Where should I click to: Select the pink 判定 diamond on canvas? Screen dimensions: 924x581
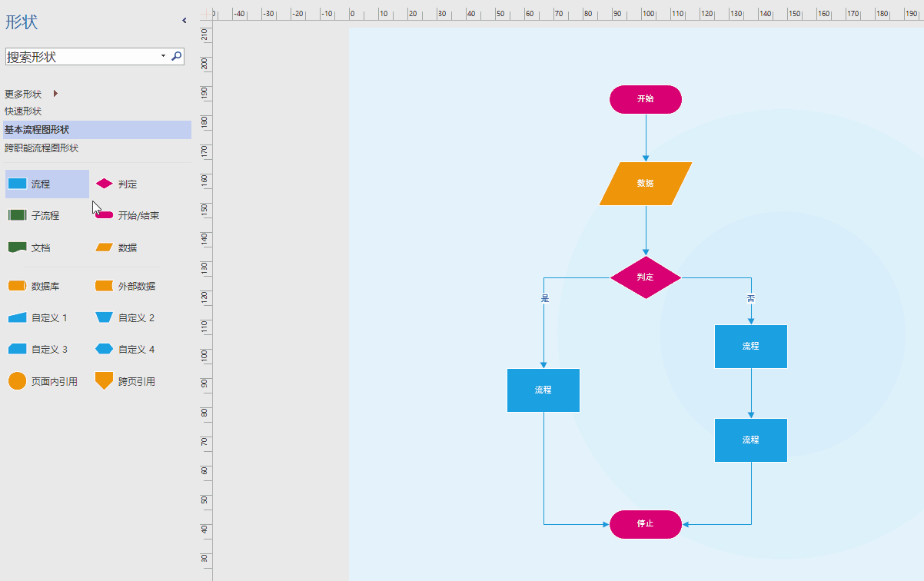(x=645, y=277)
